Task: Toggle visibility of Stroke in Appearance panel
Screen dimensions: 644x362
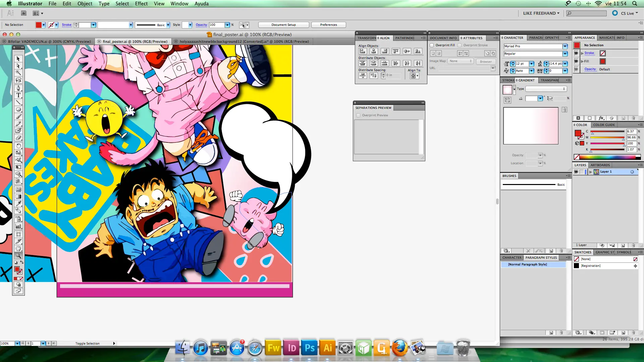Action: (x=576, y=53)
